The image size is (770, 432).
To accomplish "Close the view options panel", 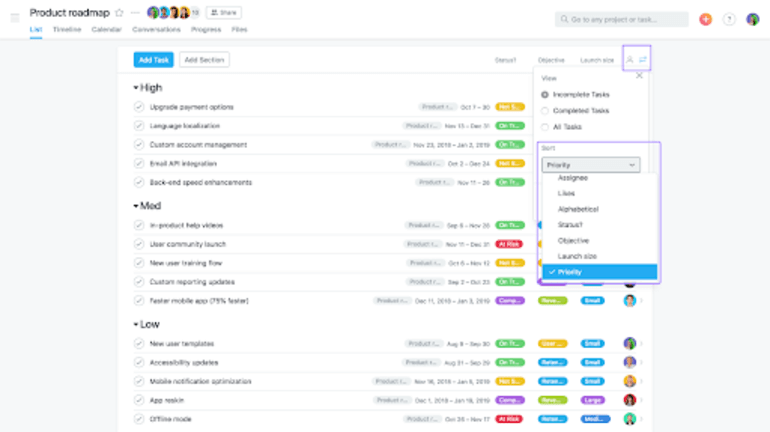I will (x=639, y=76).
